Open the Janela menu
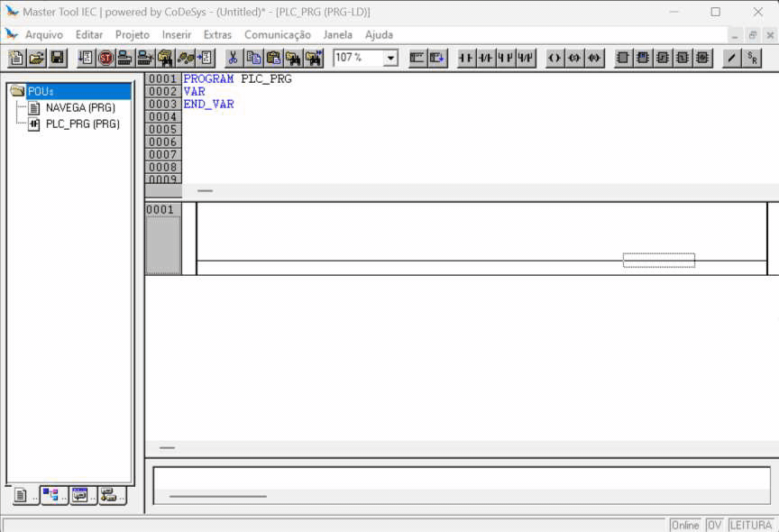This screenshot has height=532, width=779. (x=338, y=35)
